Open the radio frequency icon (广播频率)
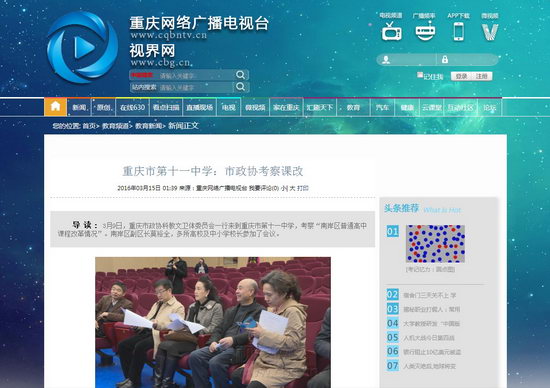The image size is (550, 388). click(425, 31)
